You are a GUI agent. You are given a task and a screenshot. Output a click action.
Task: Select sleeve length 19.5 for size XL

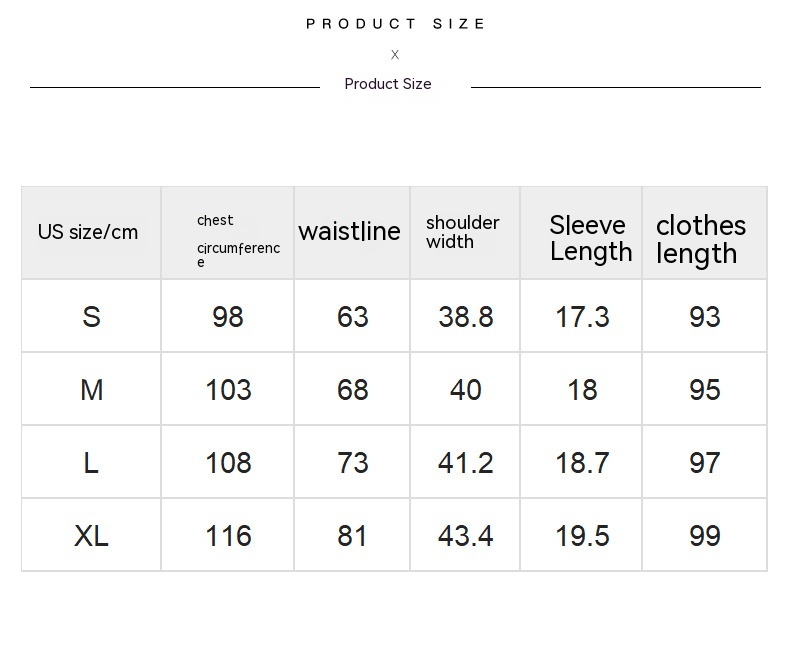(x=582, y=536)
